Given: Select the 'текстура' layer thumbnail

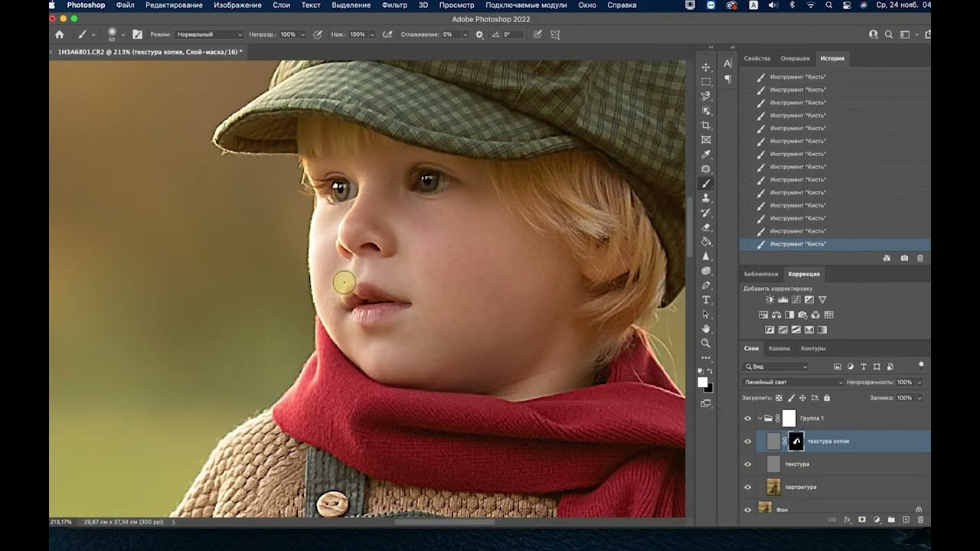Looking at the screenshot, I should pos(774,465).
